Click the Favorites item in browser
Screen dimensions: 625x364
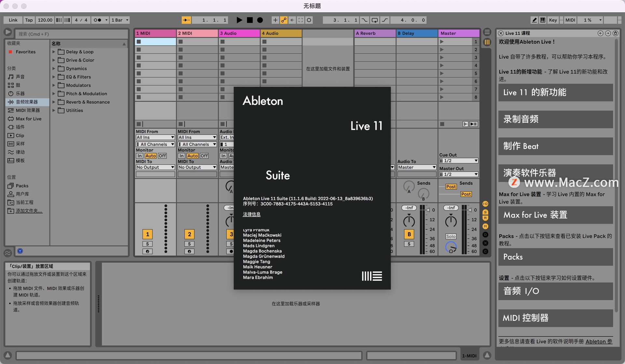click(x=25, y=52)
